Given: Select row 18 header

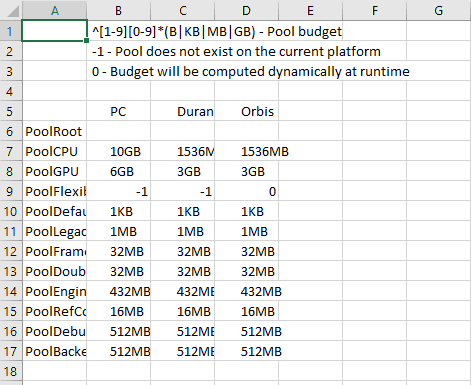Looking at the screenshot, I should point(10,371).
